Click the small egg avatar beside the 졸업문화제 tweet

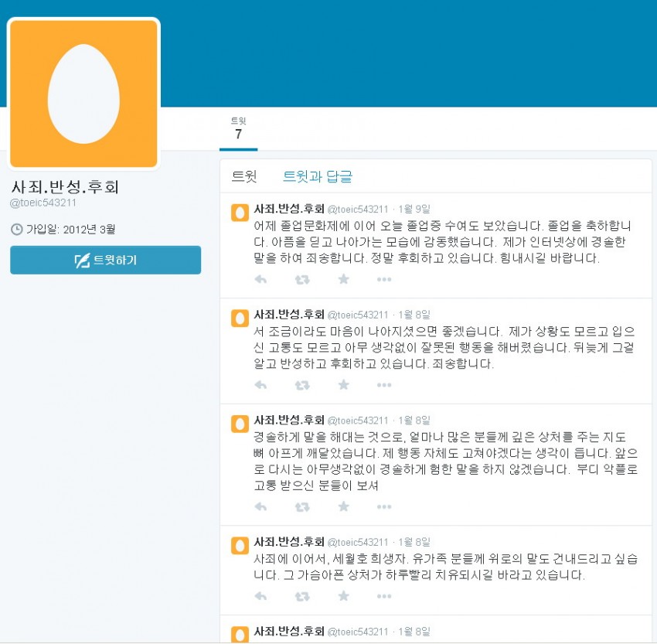pyautogui.click(x=240, y=213)
